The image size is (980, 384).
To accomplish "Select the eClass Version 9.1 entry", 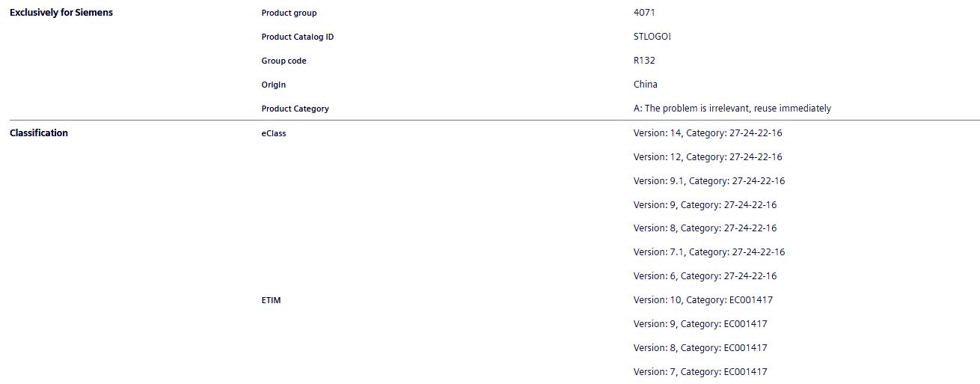I will click(x=708, y=181).
